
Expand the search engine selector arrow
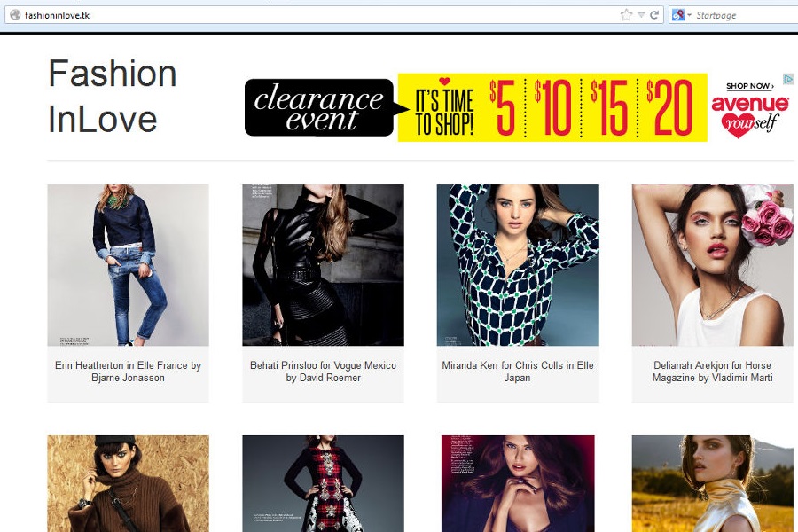point(689,15)
